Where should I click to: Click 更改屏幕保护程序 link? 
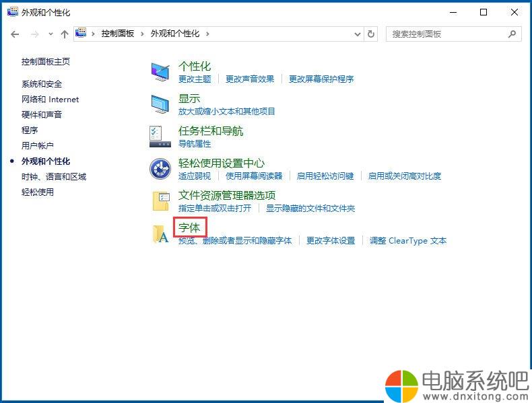coord(321,79)
